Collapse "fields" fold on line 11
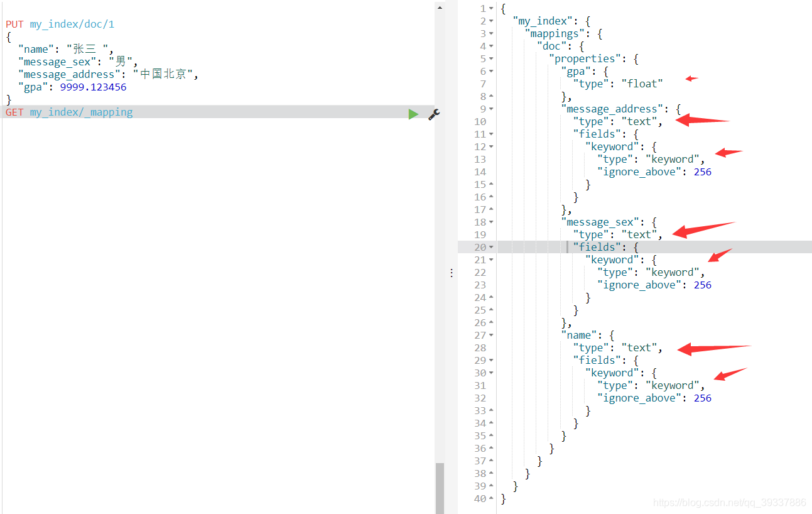Image resolution: width=812 pixels, height=514 pixels. (x=491, y=134)
